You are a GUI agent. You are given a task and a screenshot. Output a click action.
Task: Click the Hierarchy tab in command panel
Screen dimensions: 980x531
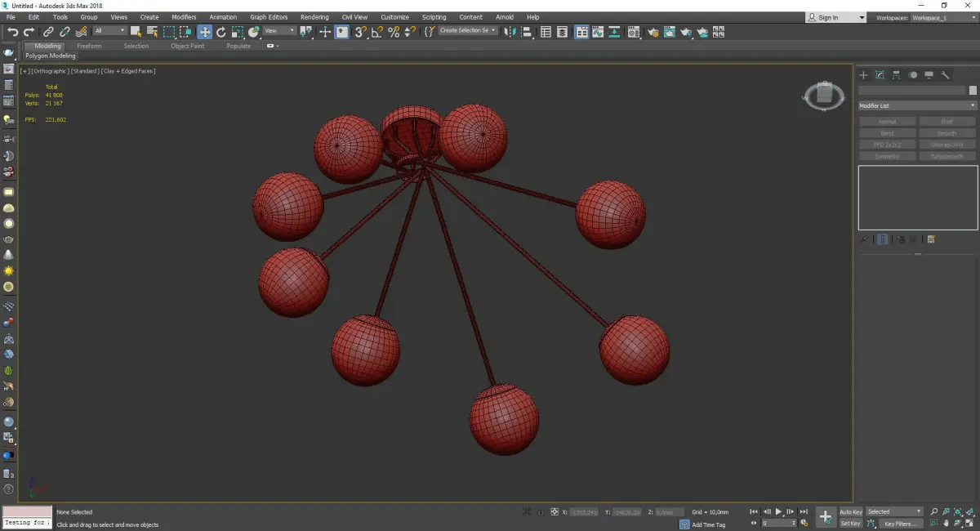click(x=897, y=75)
